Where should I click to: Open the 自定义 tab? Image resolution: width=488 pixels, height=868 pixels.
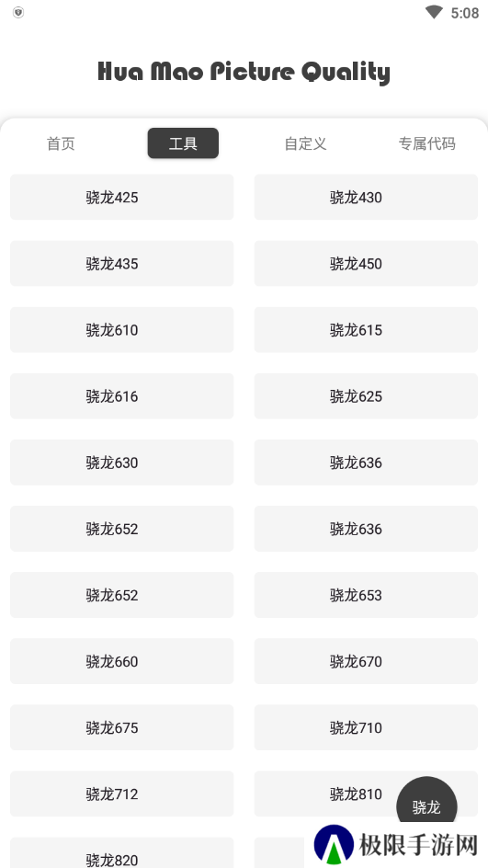click(x=305, y=143)
